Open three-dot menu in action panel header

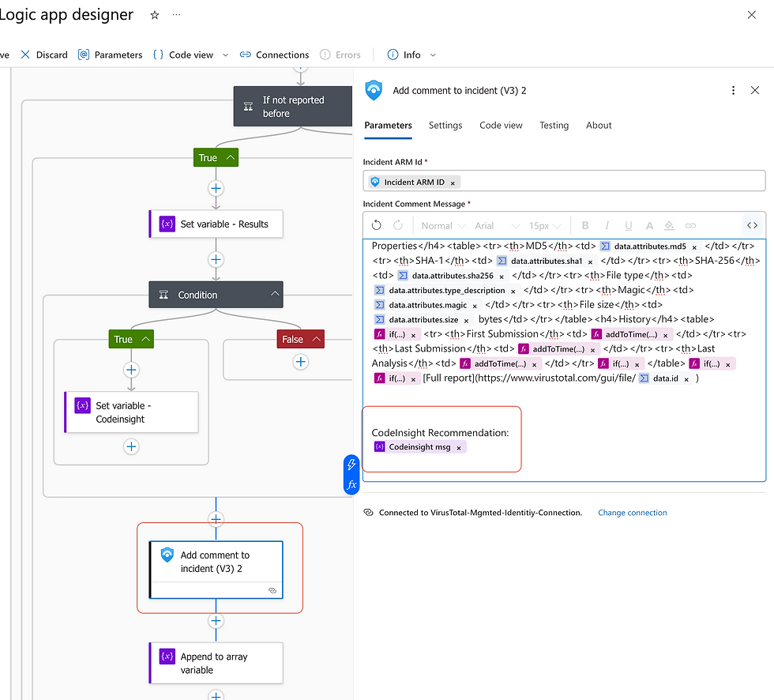point(733,91)
